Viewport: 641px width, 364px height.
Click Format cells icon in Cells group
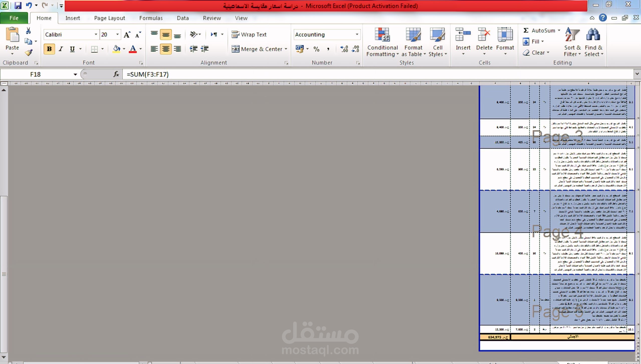point(505,35)
